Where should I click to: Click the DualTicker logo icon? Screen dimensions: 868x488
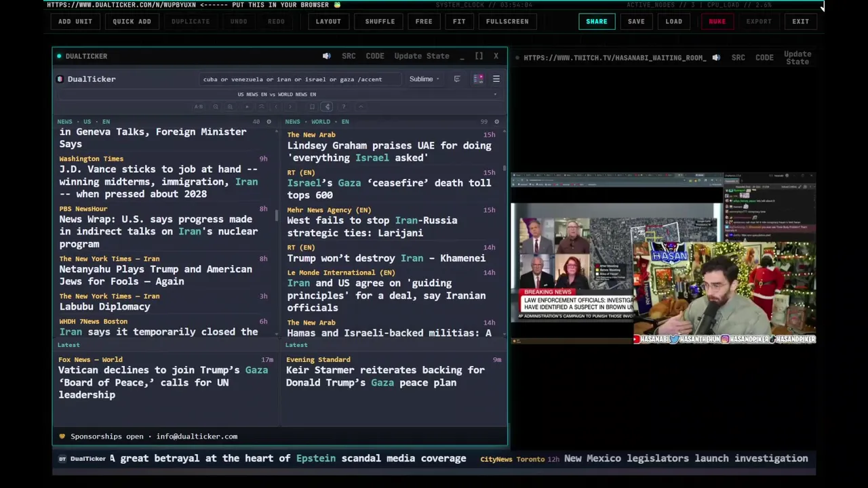(60, 79)
